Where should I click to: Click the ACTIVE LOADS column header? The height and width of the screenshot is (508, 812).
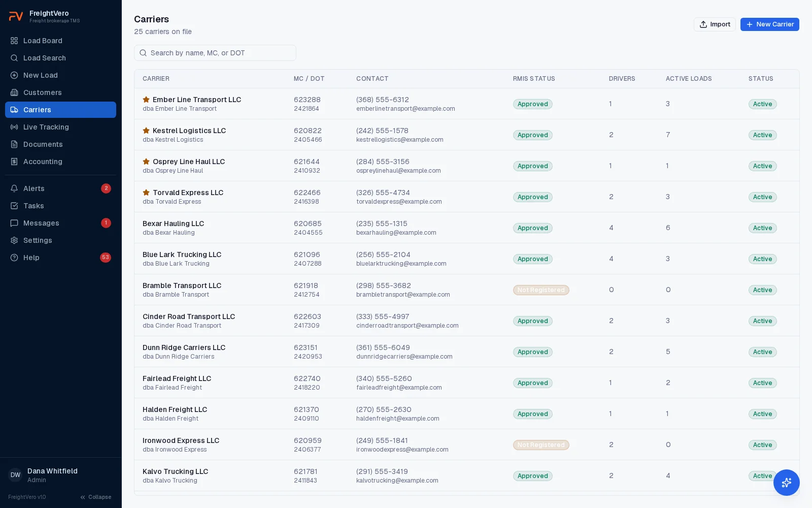tap(689, 79)
